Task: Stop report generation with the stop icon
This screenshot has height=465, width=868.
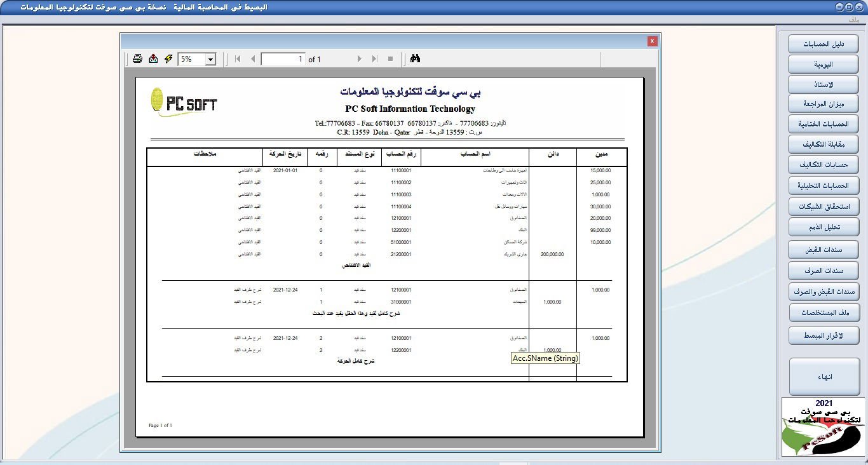Action: [390, 58]
